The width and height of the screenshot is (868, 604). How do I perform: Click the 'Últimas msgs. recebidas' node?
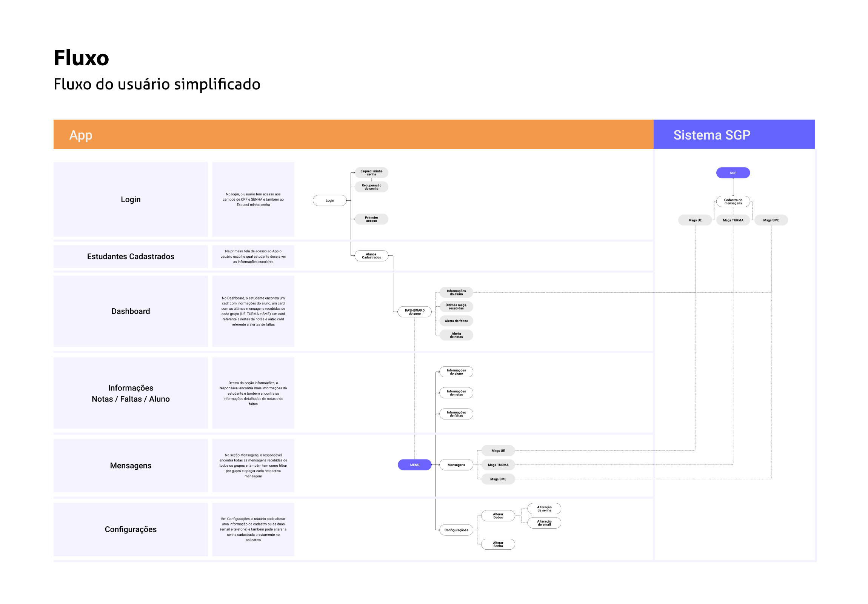(456, 307)
